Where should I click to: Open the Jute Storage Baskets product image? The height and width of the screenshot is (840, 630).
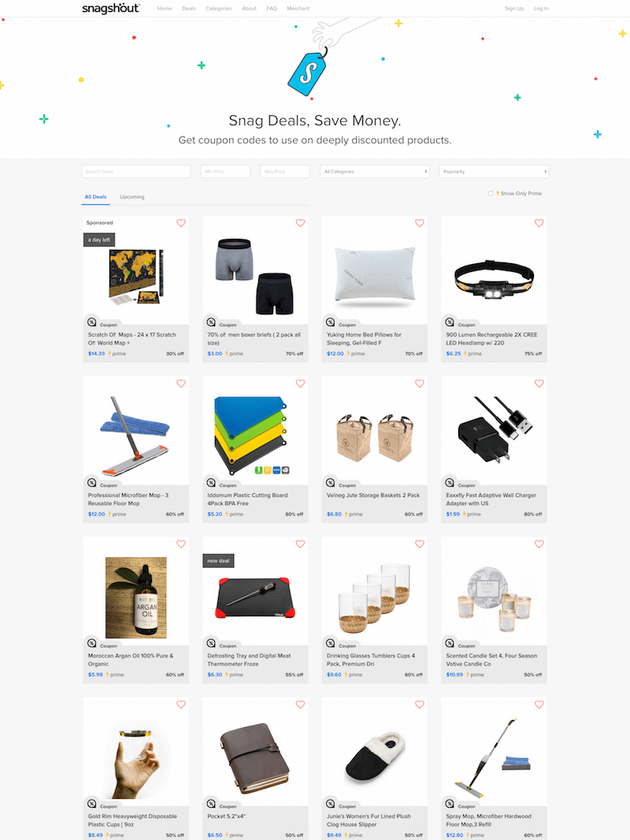tap(374, 437)
